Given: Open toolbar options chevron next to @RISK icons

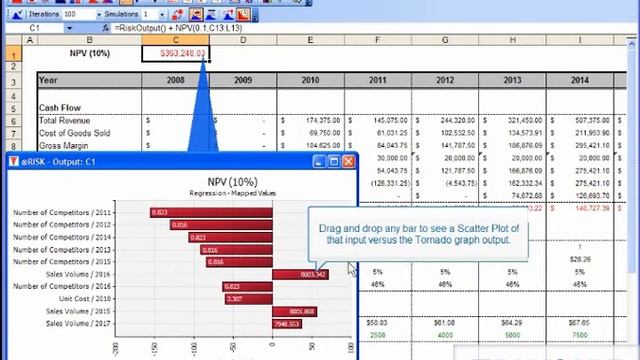Looking at the screenshot, I should [256, 16].
